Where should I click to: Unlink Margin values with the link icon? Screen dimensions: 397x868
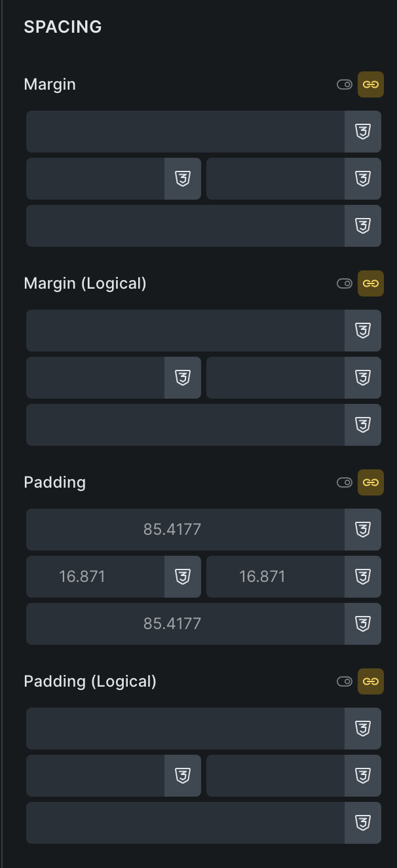click(x=371, y=84)
